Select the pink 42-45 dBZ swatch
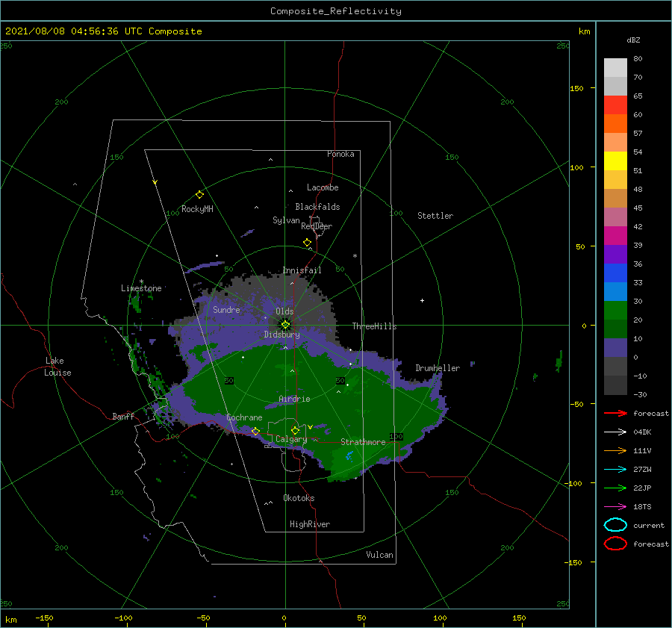672x628 pixels. [x=615, y=217]
